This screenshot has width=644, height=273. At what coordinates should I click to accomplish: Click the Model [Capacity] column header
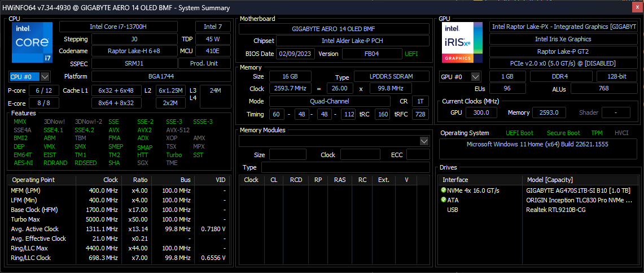pyautogui.click(x=581, y=180)
